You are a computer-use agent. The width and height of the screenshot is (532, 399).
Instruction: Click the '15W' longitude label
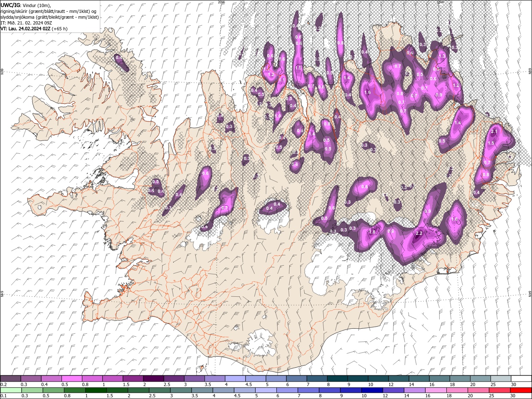(440, 2)
